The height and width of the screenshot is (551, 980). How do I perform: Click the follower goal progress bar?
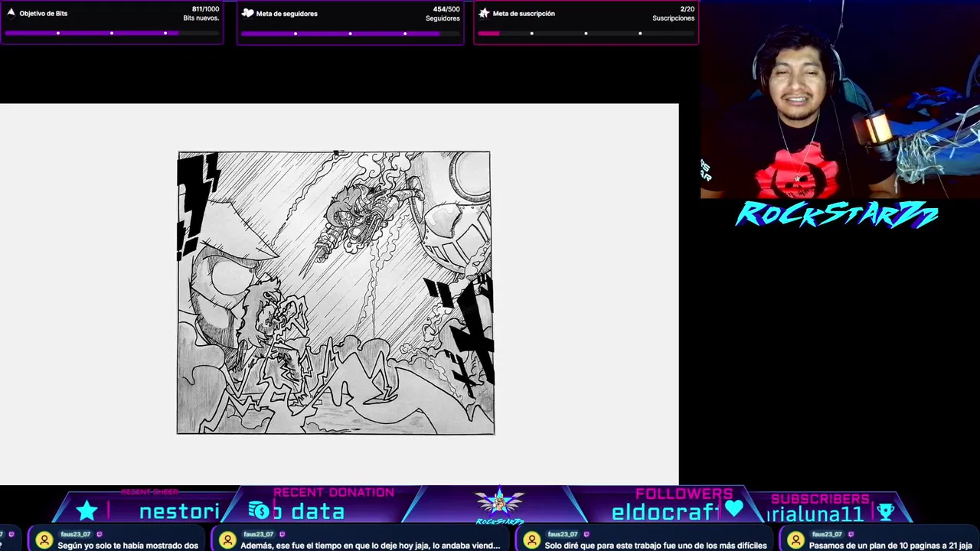click(350, 34)
